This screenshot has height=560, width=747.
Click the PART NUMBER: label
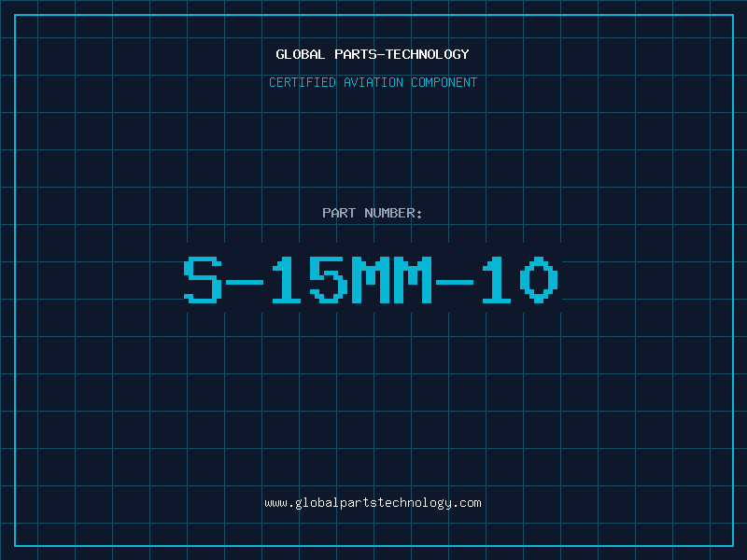point(372,213)
